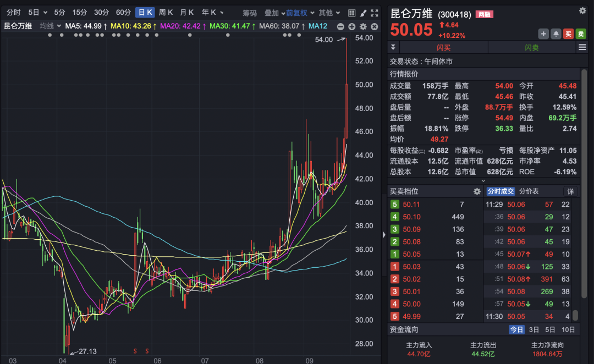Viewport: 594px width, 364px height.
Task: Collapse quote panel with double-chevron expander
Action: (393, 47)
